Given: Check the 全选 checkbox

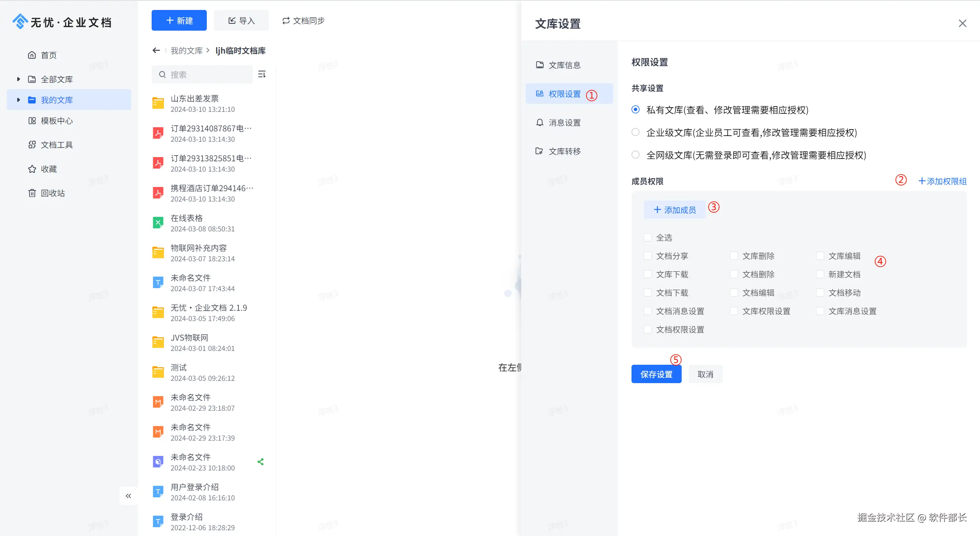Looking at the screenshot, I should 648,238.
